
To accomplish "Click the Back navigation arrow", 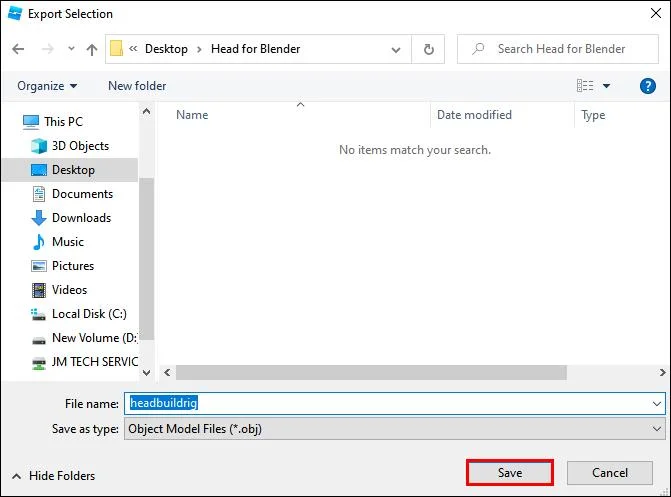I will click(x=18, y=49).
